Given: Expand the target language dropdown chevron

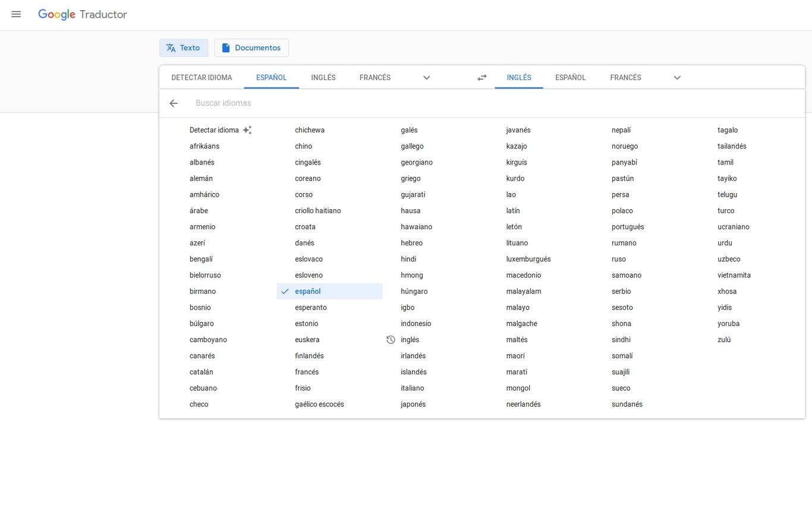Looking at the screenshot, I should 677,77.
